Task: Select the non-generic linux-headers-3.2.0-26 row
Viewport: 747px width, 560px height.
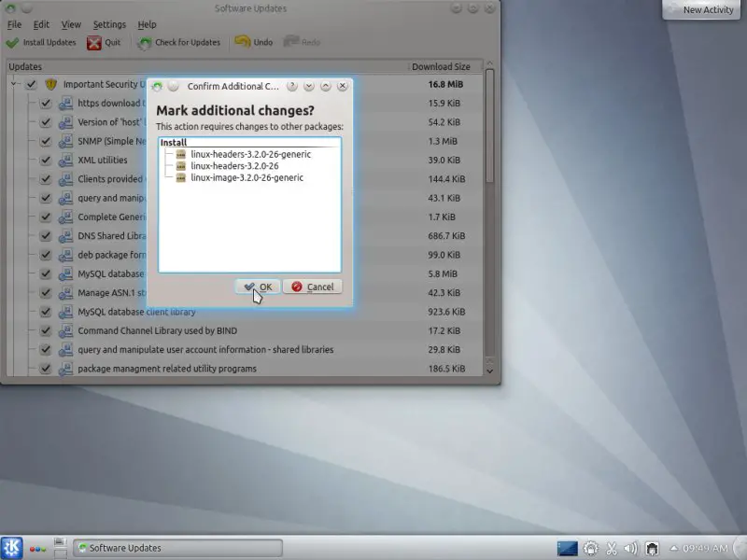Action: point(235,166)
